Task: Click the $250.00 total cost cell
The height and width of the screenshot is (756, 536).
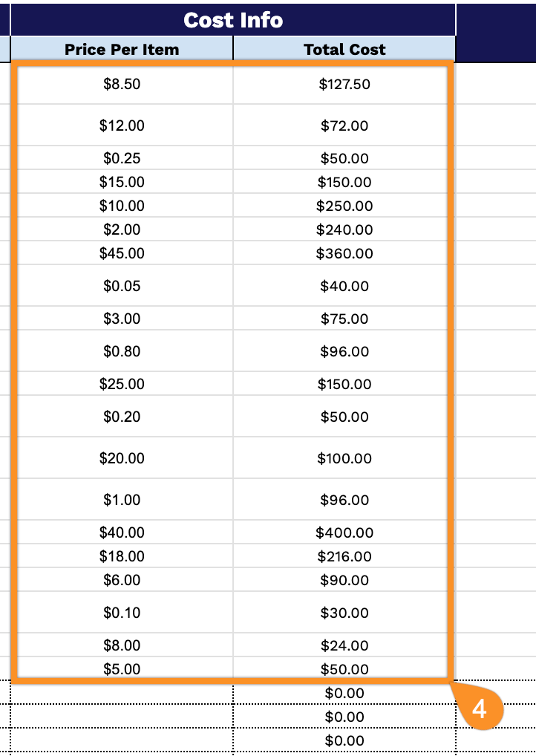Action: (344, 206)
